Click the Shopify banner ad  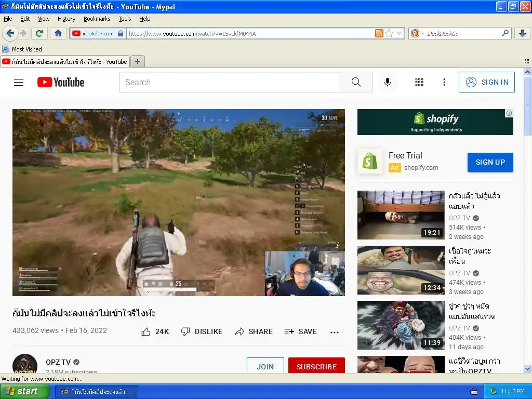(x=435, y=122)
